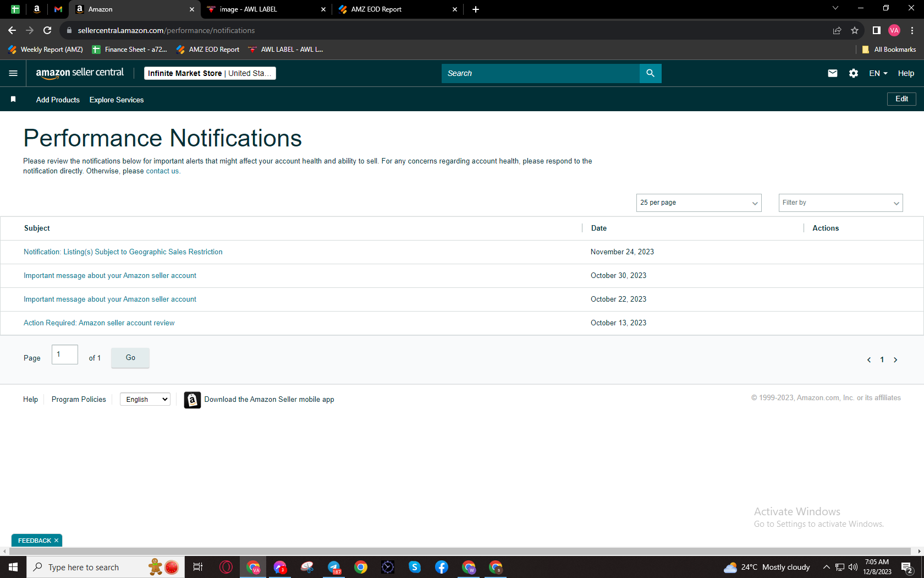This screenshot has width=924, height=578.
Task: Open the tab search chevron
Action: 835,8
